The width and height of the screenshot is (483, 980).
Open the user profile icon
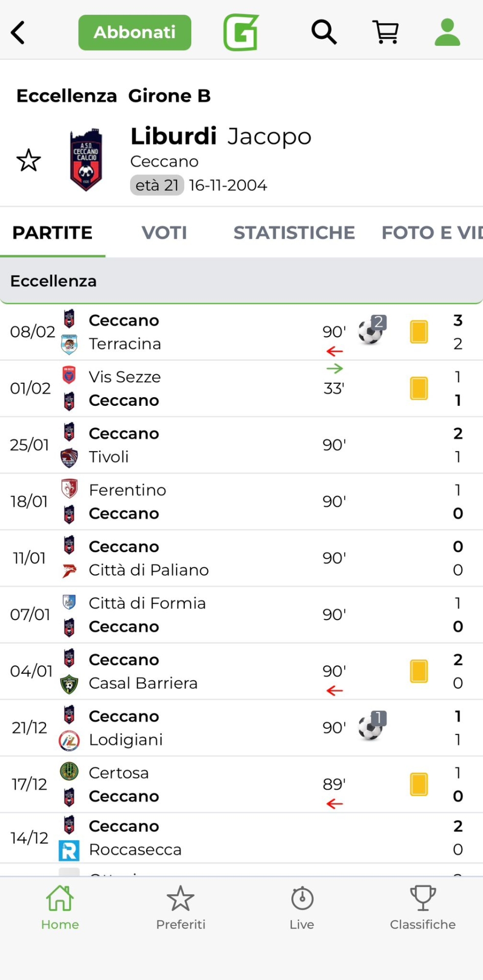point(447,33)
